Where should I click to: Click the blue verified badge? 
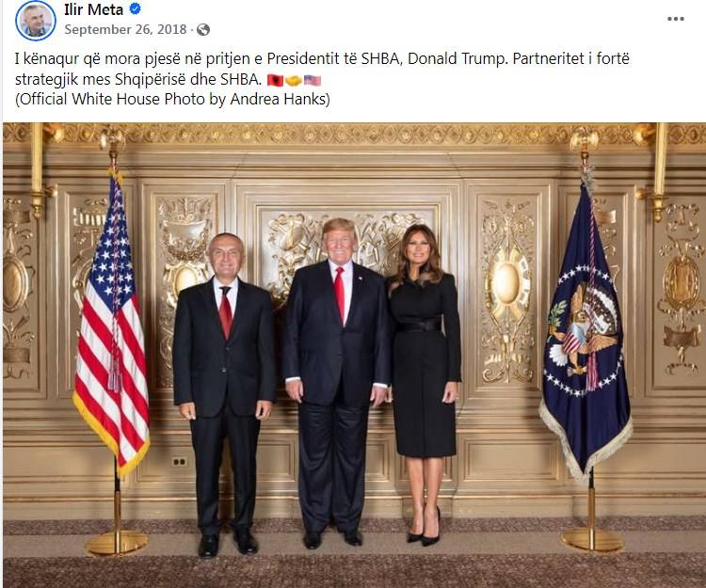(135, 8)
